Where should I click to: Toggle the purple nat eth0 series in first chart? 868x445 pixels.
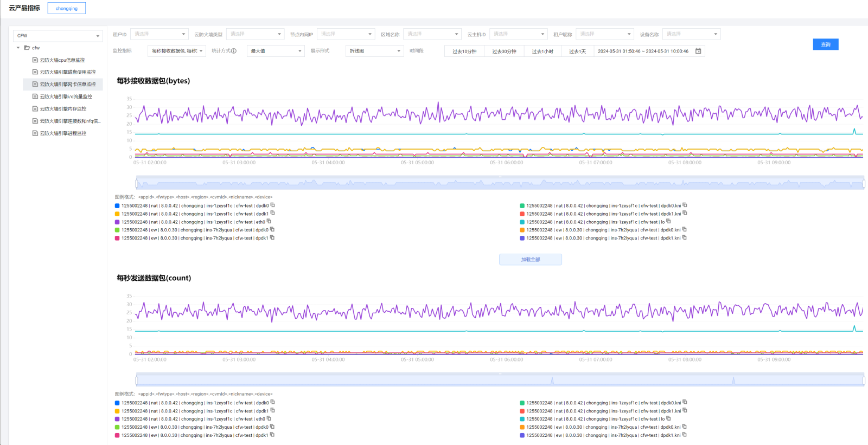[117, 222]
